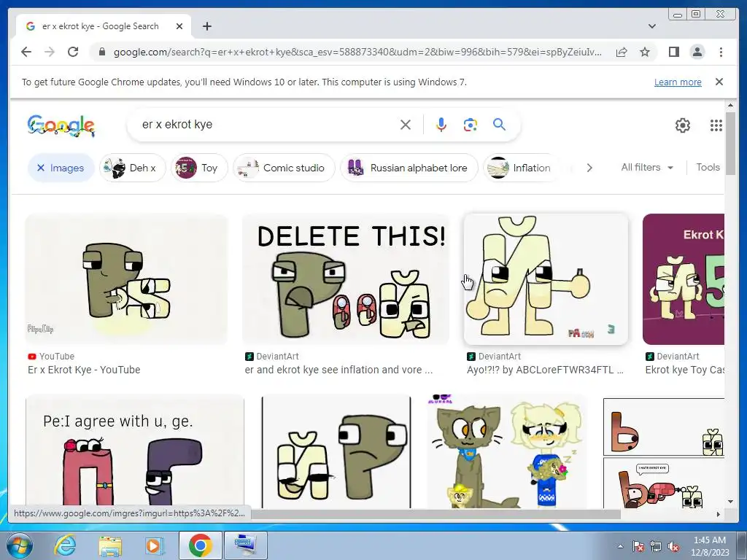The width and height of the screenshot is (747, 560).
Task: Click 'Ayo?!?? by ABCLoreFTWR34FTL' title
Action: [x=545, y=370]
